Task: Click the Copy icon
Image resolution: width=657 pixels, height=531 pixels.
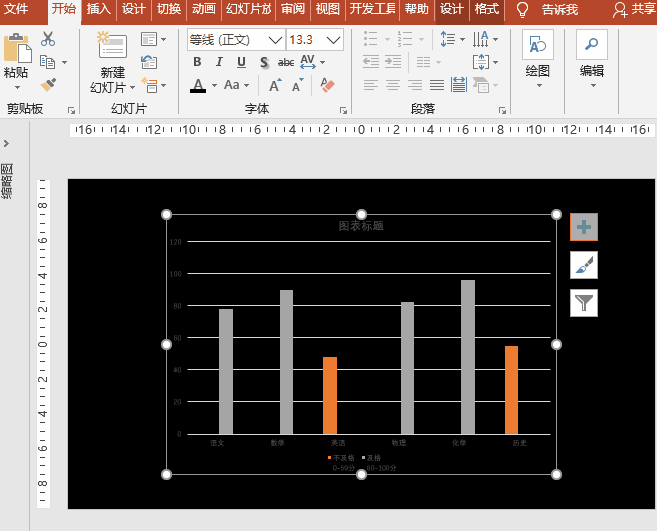Action: click(x=47, y=62)
